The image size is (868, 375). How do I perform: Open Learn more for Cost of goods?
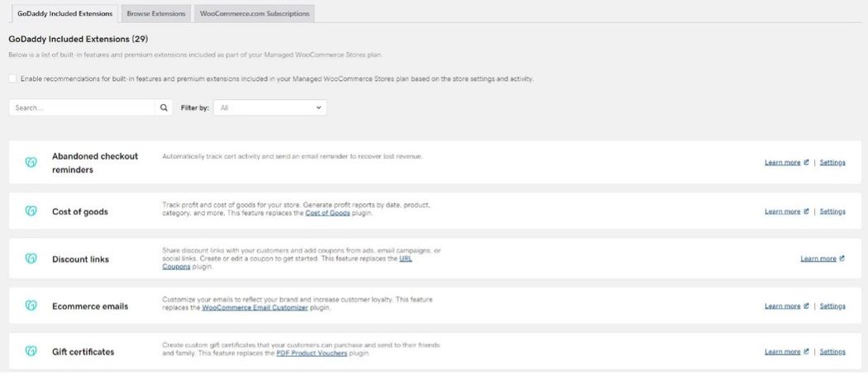tap(782, 211)
